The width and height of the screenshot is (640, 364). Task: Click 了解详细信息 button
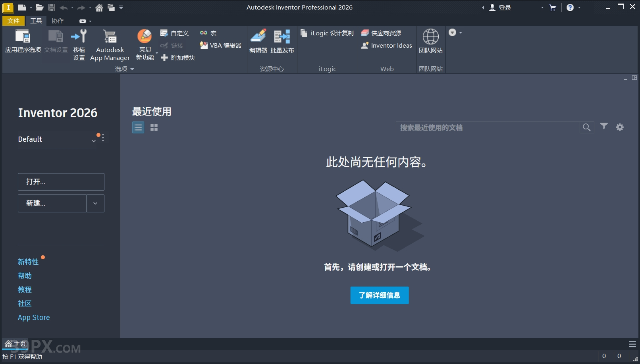[x=380, y=295]
